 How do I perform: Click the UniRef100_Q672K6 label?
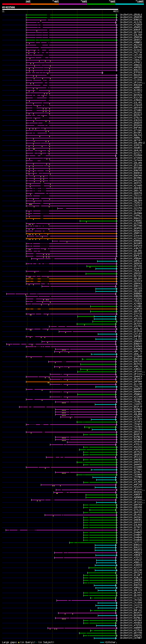[x=131, y=266]
